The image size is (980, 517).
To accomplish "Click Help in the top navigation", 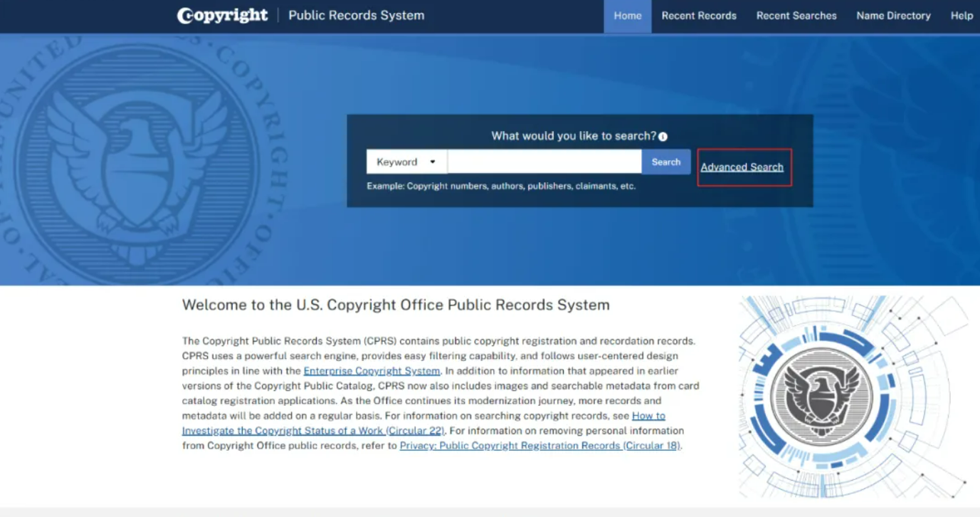I will pyautogui.click(x=961, y=16).
